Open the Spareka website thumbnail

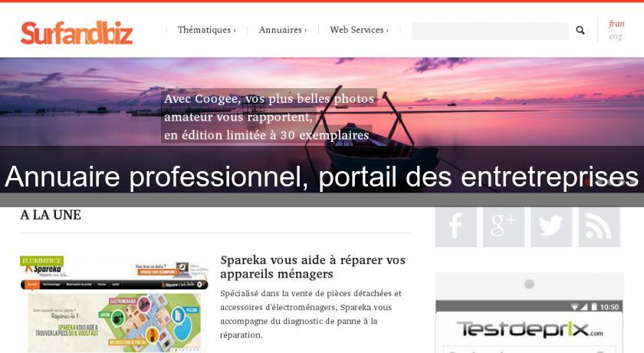click(114, 304)
